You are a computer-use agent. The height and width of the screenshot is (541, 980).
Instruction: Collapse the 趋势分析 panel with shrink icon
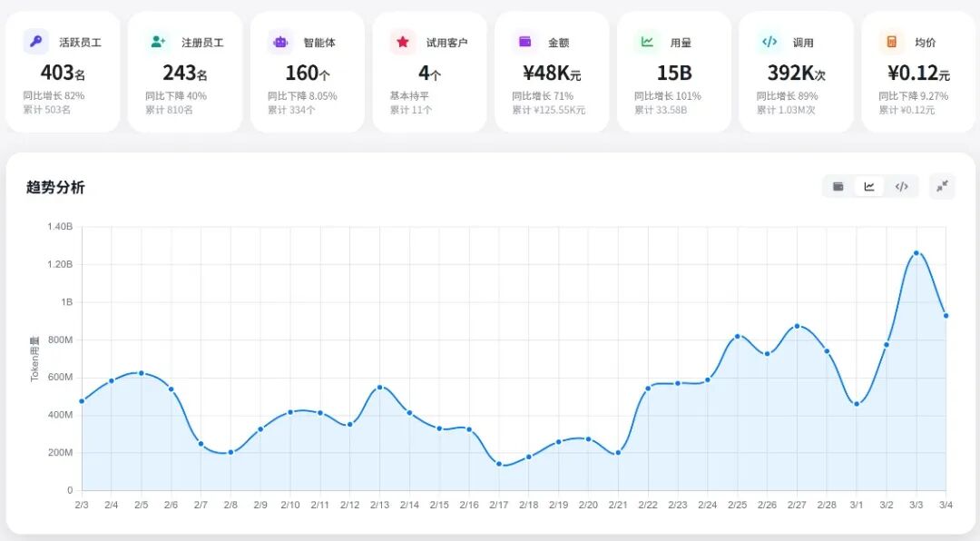tap(941, 186)
